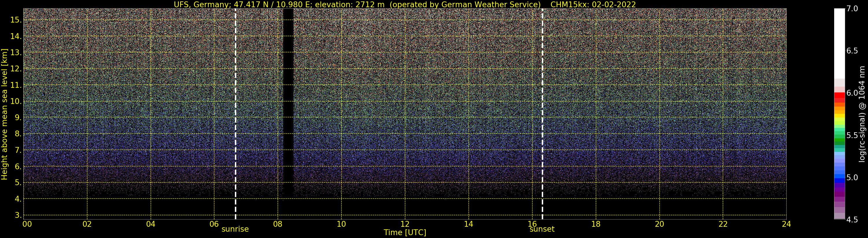Image resolution: width=868 pixels, height=238 pixels.
Task: Click the '18' time tick label
Action: tap(596, 224)
